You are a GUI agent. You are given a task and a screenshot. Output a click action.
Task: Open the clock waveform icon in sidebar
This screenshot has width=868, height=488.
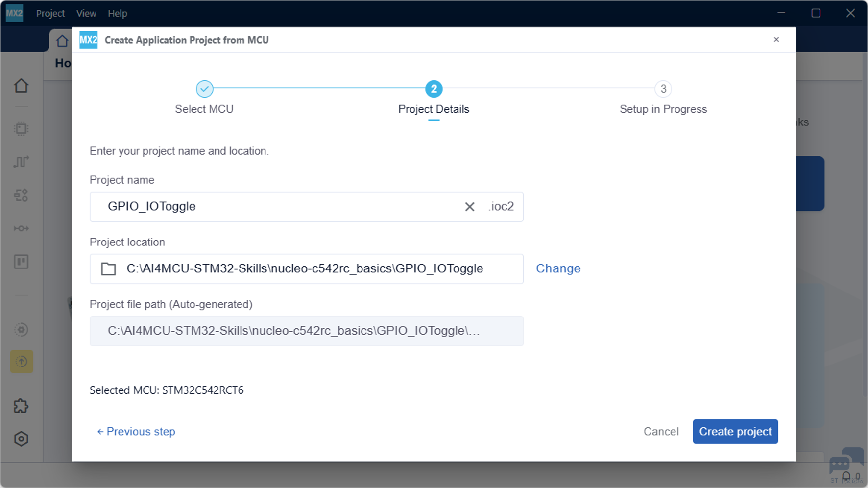pos(21,162)
